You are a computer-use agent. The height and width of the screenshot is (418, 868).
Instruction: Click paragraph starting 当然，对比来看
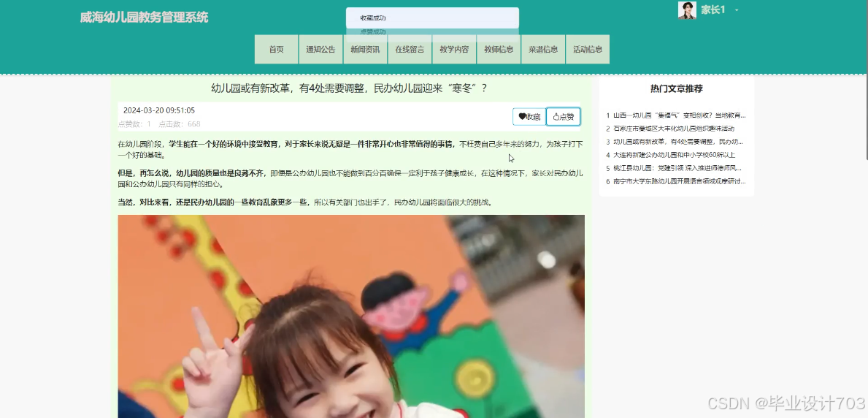tap(305, 203)
